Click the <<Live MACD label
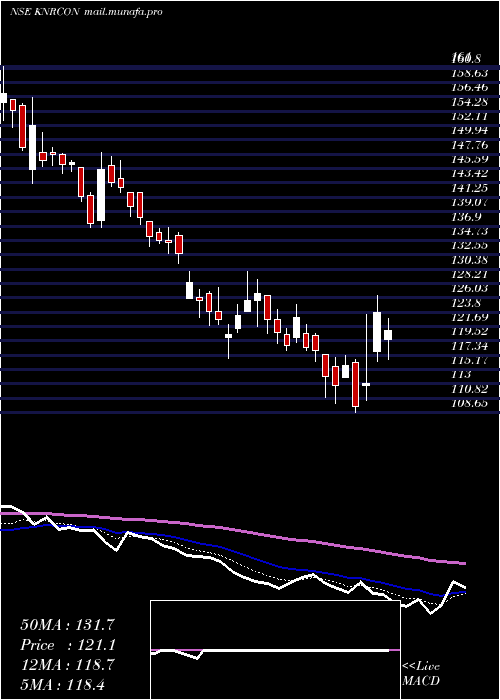Viewport: 500px width, 700px height. [421, 674]
